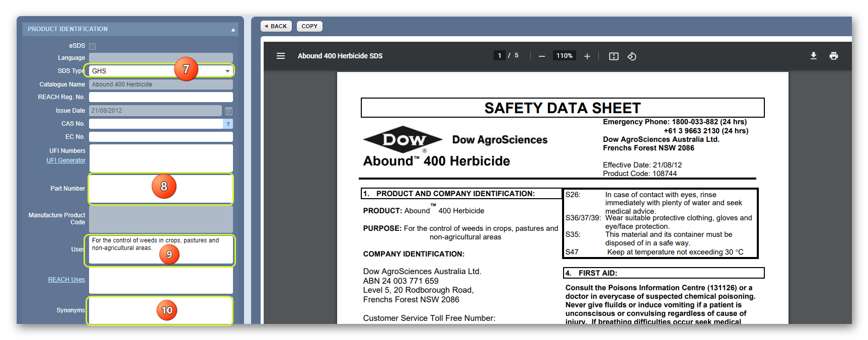Click the 'COMPANY IDENTIFICATION:' heading
The height and width of the screenshot is (340, 868).
click(414, 254)
